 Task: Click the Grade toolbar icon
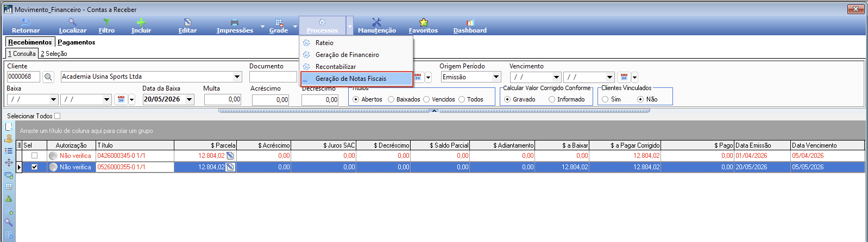(279, 26)
